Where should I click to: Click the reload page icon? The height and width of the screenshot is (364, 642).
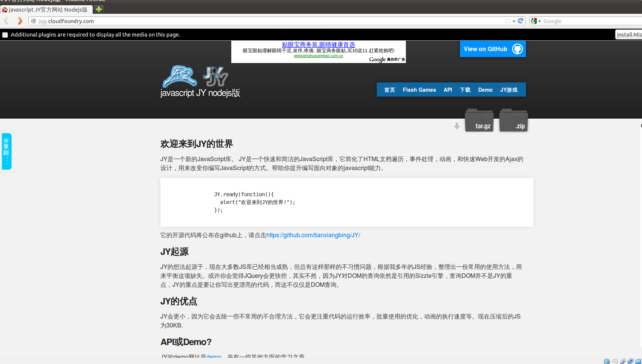pyautogui.click(x=521, y=21)
